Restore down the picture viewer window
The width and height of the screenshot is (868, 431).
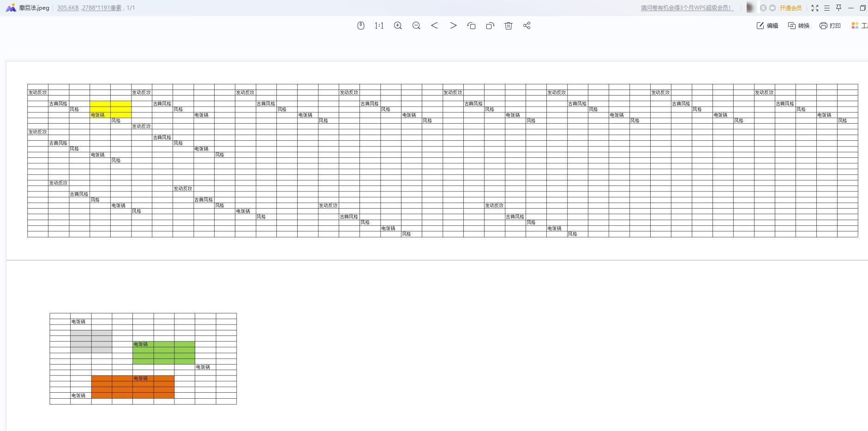point(862,8)
